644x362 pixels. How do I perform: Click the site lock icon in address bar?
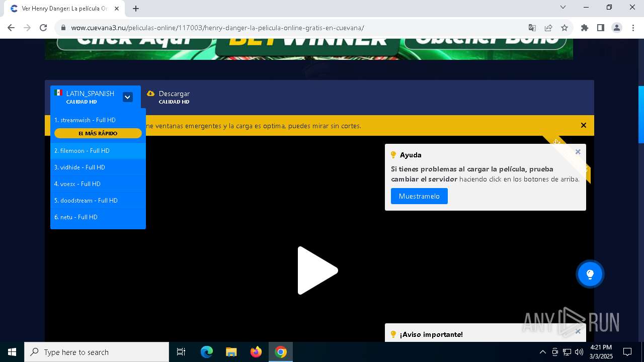(x=63, y=28)
